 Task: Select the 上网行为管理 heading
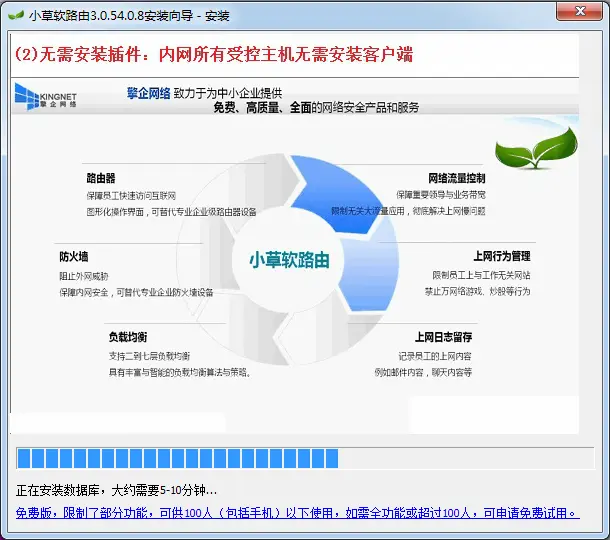tap(502, 256)
